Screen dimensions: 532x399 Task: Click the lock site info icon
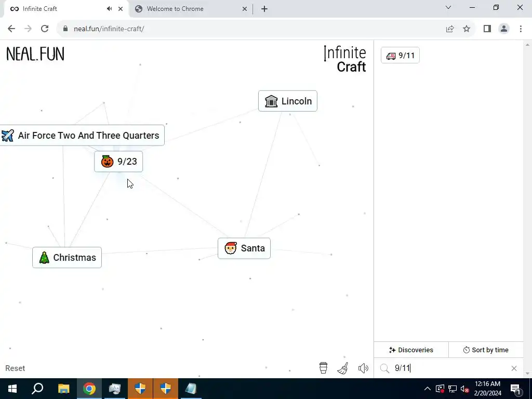[x=65, y=29]
